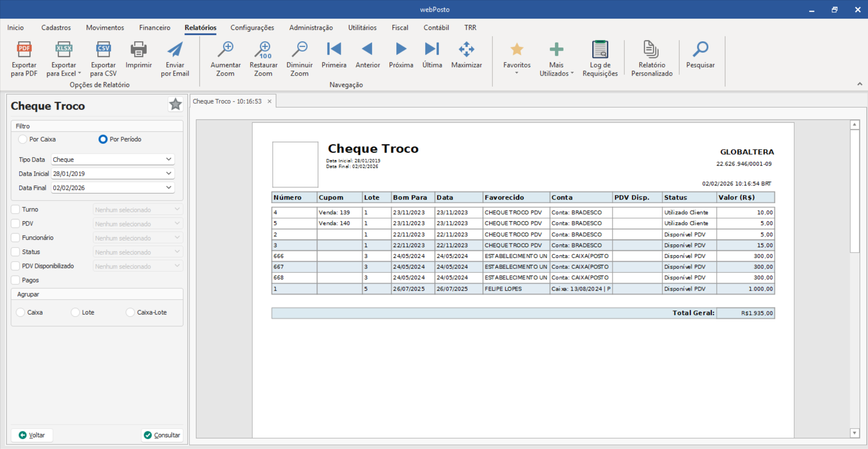Open the Financeiro menu
Image resolution: width=868 pixels, height=449 pixels.
[x=154, y=28]
